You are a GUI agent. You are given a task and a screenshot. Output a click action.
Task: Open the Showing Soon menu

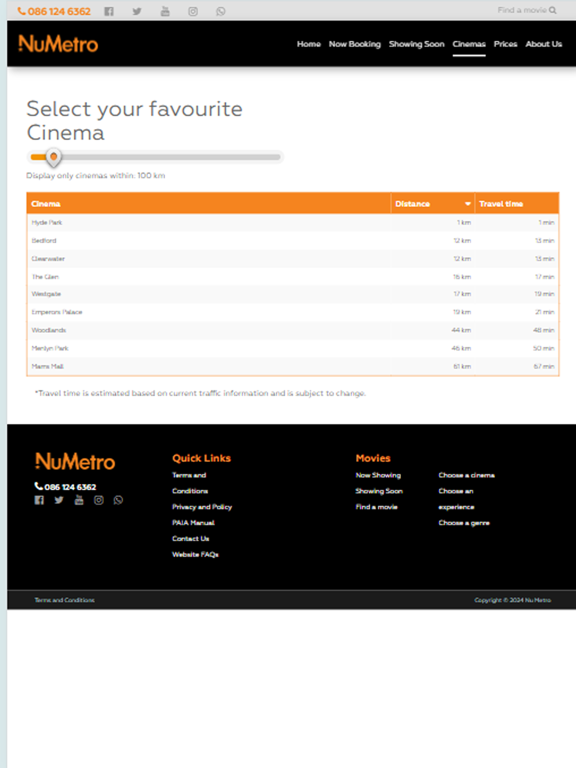416,44
